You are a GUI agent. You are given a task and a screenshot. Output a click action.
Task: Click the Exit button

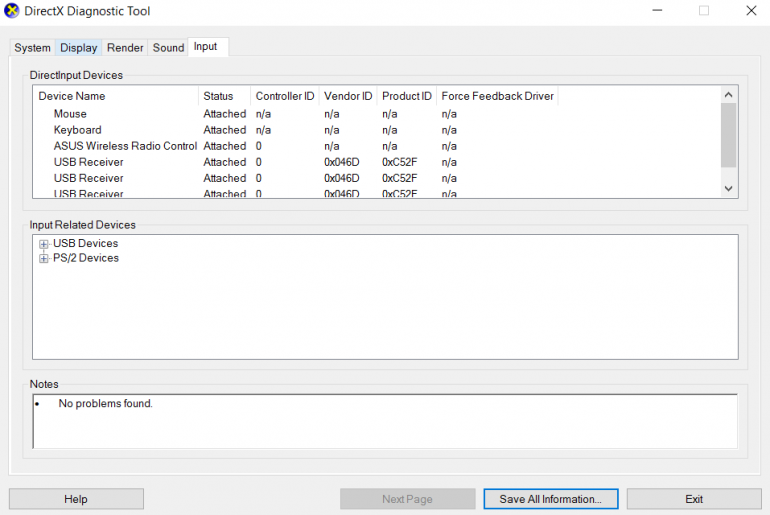(693, 499)
